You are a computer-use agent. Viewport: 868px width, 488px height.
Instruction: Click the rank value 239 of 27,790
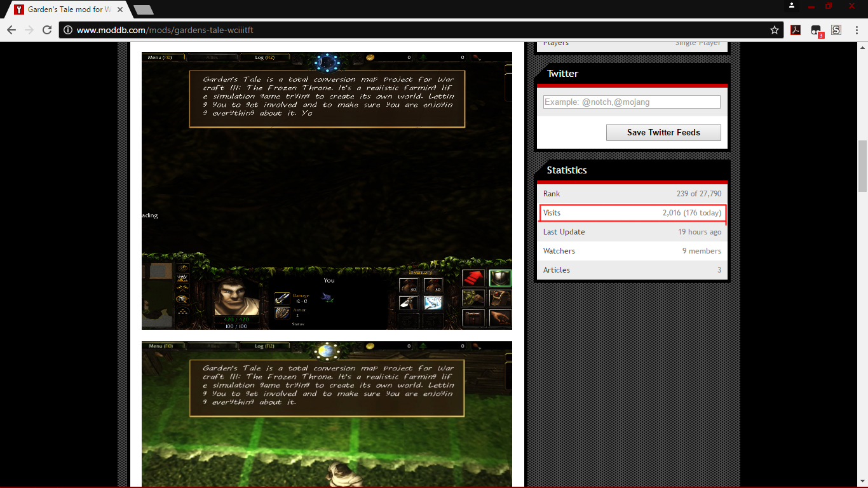click(x=699, y=194)
